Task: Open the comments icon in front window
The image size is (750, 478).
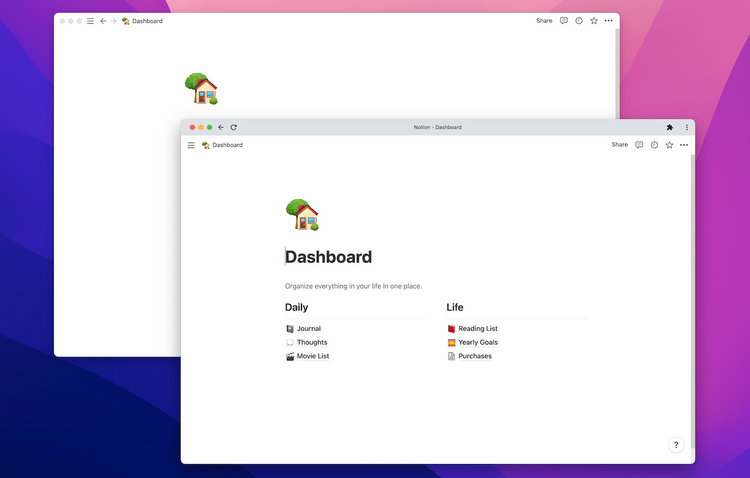Action: 639,145
